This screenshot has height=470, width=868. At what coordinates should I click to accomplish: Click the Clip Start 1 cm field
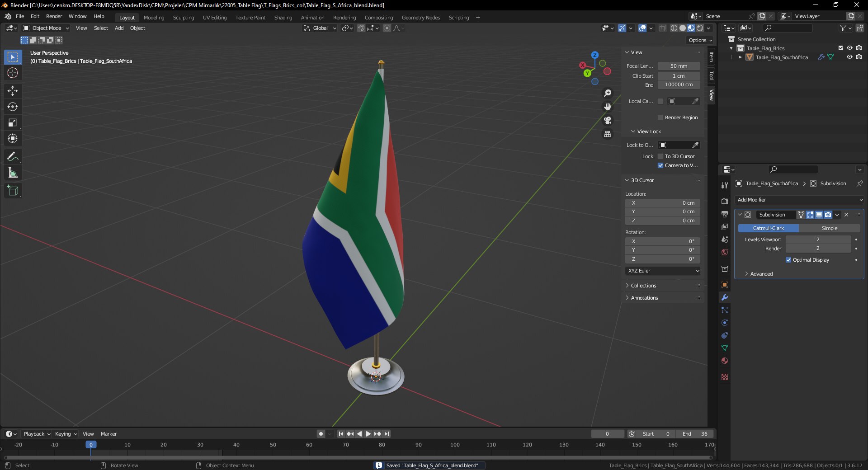pyautogui.click(x=679, y=76)
